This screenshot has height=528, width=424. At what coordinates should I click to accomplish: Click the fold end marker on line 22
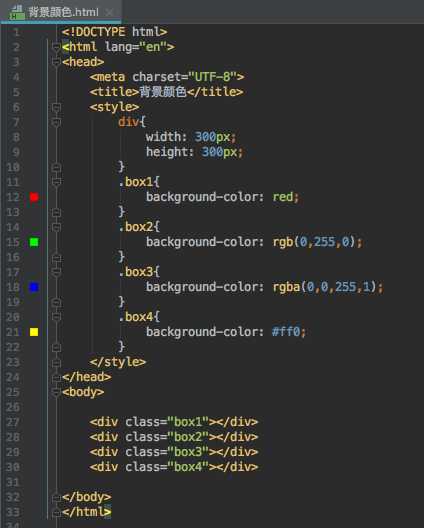[x=57, y=347]
